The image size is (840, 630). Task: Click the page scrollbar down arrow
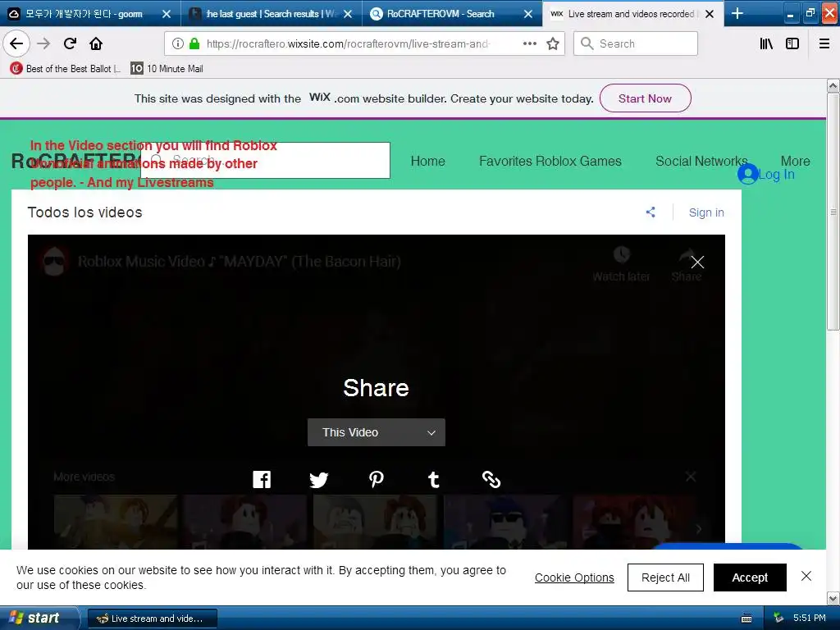tap(833, 597)
